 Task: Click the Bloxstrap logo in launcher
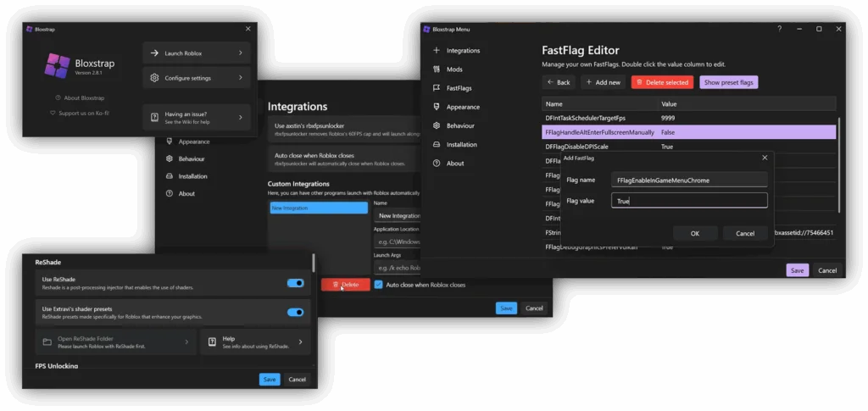(57, 65)
